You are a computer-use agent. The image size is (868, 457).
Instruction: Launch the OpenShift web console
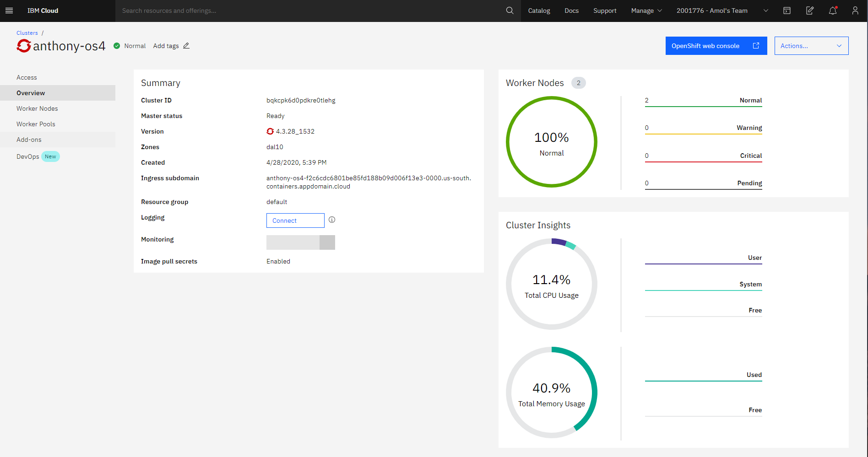[716, 46]
